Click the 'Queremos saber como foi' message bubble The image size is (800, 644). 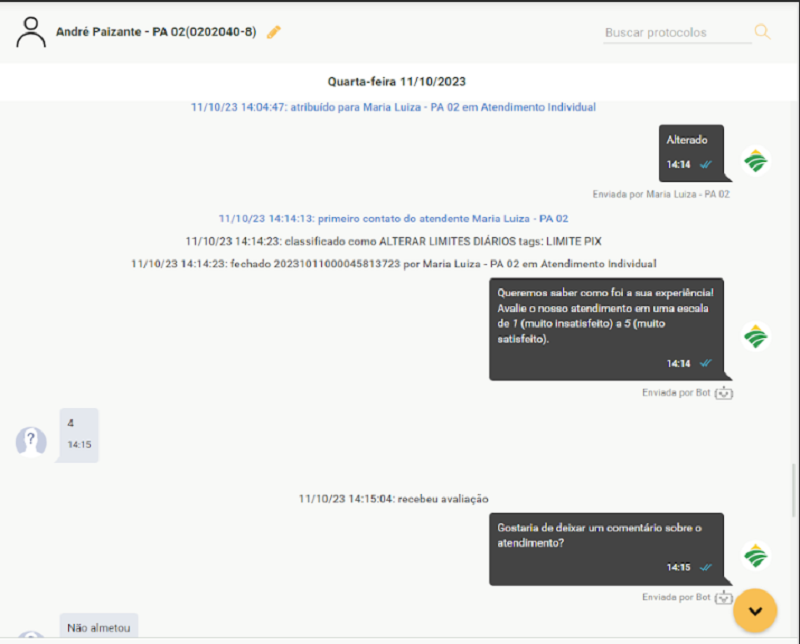pyautogui.click(x=606, y=329)
